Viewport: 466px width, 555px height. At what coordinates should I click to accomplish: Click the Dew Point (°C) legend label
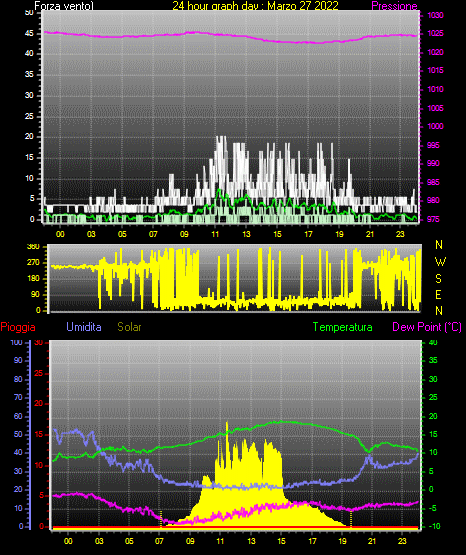tap(427, 327)
